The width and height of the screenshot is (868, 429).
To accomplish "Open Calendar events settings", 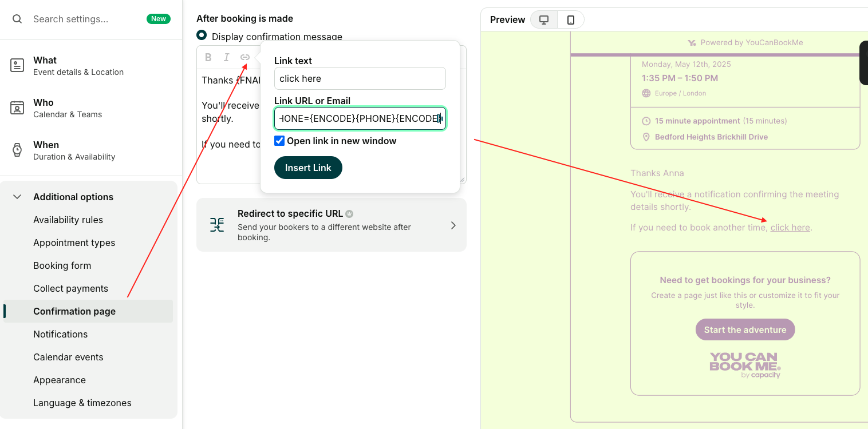I will 69,357.
